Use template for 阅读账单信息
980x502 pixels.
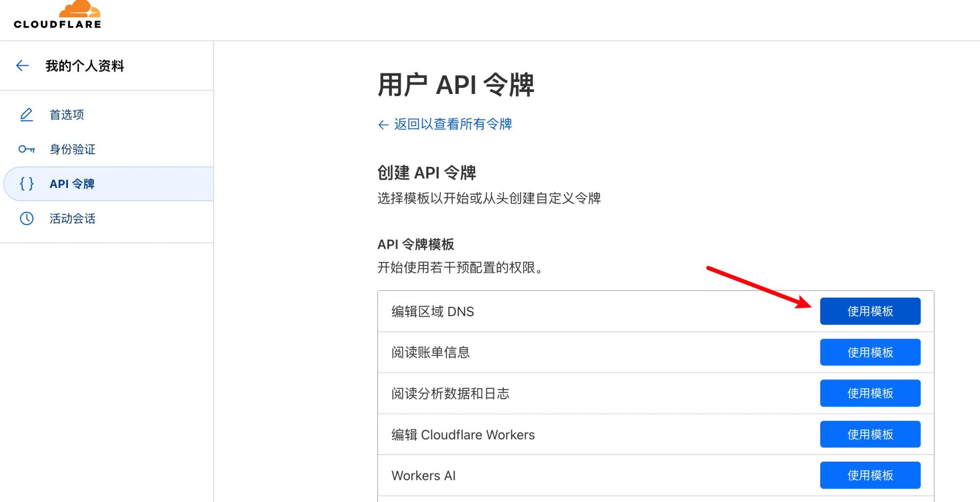coord(870,352)
